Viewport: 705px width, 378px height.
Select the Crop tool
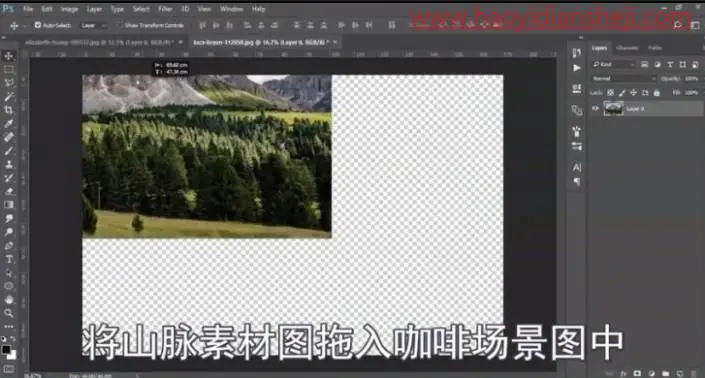[9, 110]
